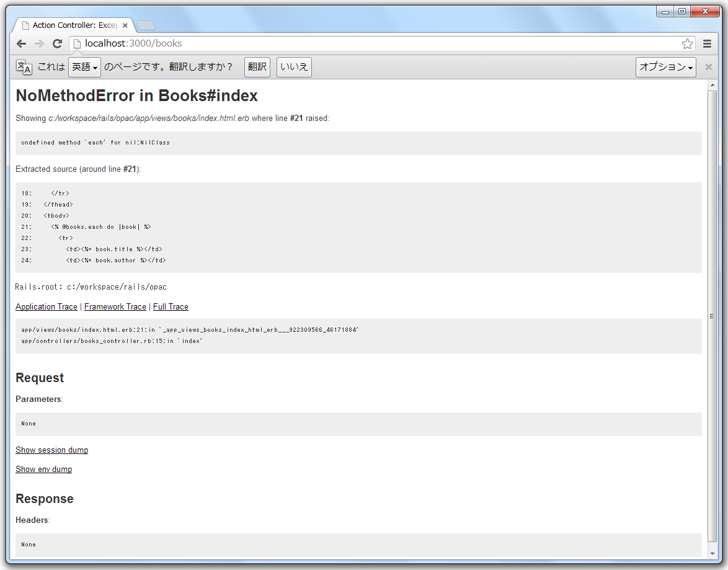This screenshot has height=570, width=728.
Task: Switch to the Framework Trace
Action: pos(115,306)
